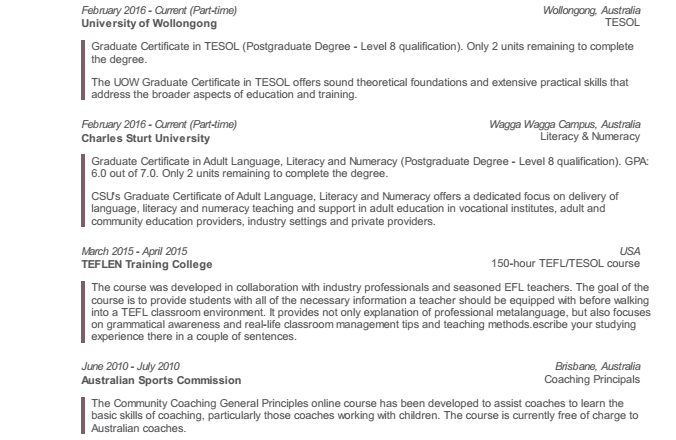The height and width of the screenshot is (440, 676).
Task: Click the Graduate Certificate in TESOL paragraph
Action: point(360,53)
